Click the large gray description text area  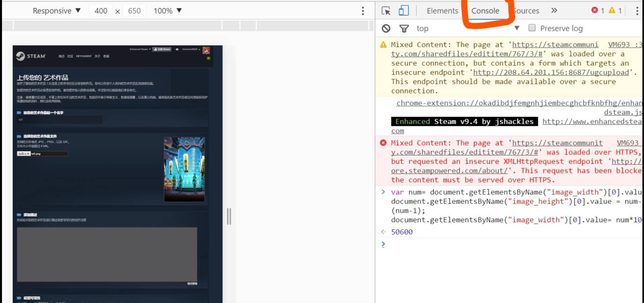[107, 255]
